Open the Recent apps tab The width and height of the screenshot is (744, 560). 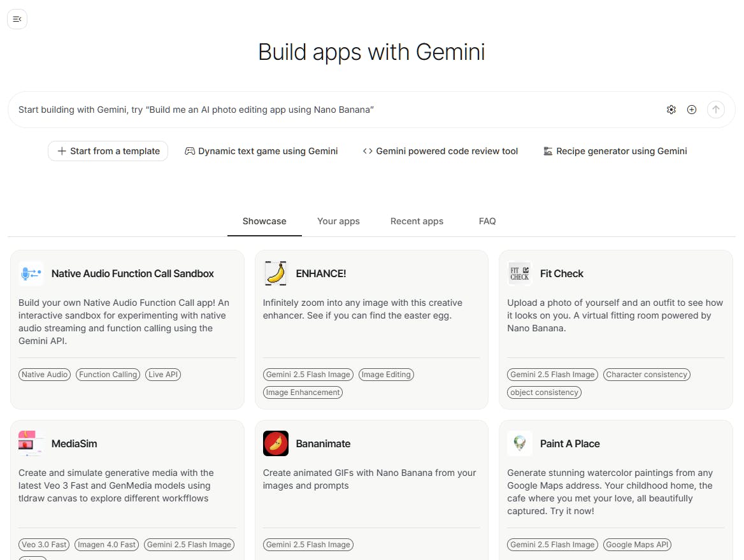(x=417, y=221)
